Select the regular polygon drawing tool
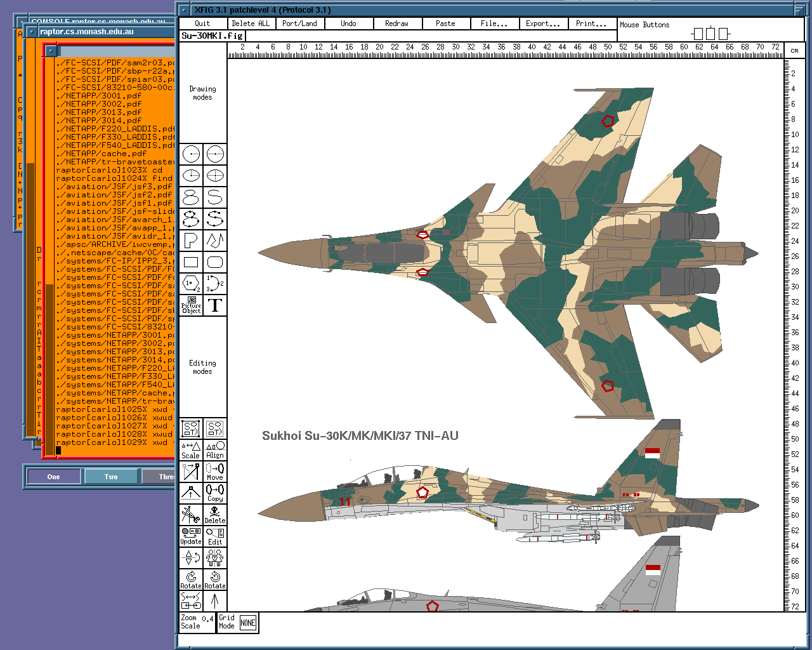This screenshot has width=812, height=650. pos(192,284)
